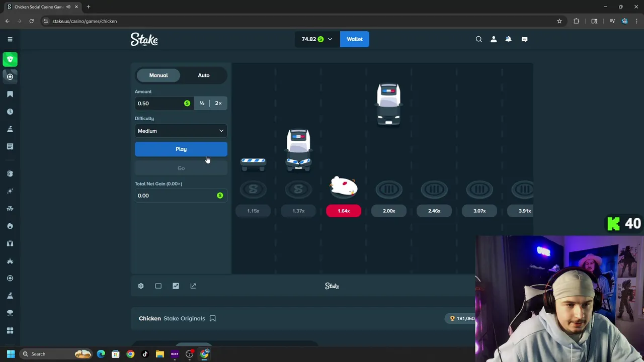This screenshot has width=644, height=362.
Task: Open Chrome profile avatar
Action: (624, 21)
